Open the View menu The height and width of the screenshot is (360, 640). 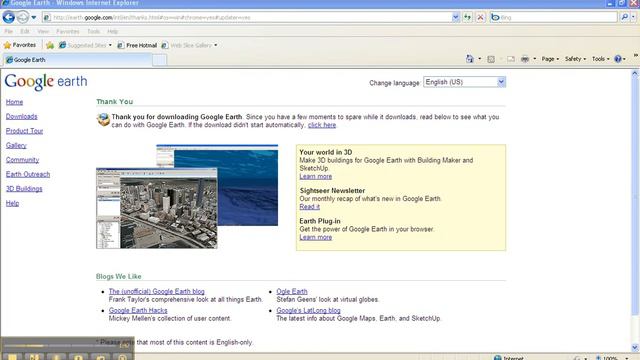(43, 31)
